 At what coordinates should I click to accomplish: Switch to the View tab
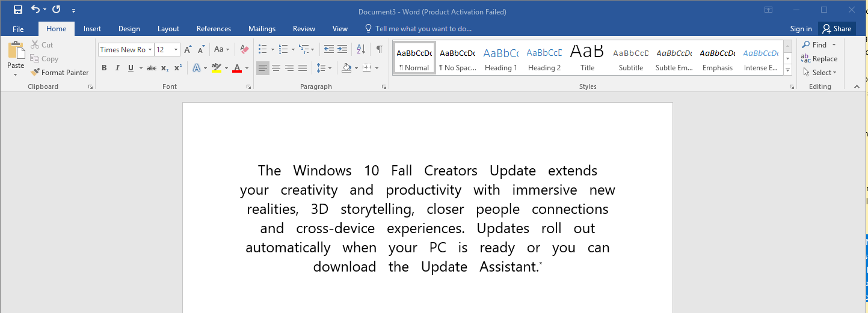point(340,29)
